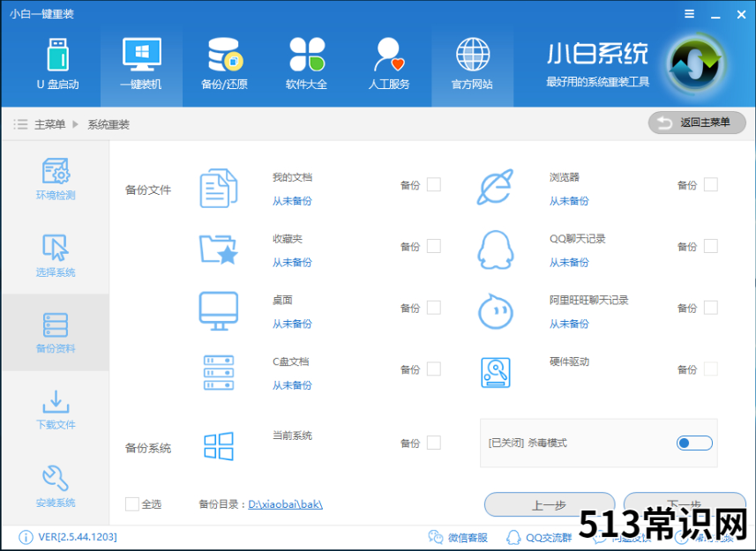Screen dimensions: 756x551
Task: Check backup for 硬件驱动
Action: 711,369
